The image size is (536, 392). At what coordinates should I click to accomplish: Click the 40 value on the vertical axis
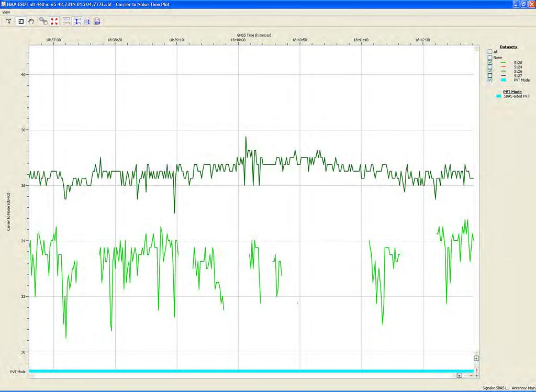pyautogui.click(x=23, y=74)
